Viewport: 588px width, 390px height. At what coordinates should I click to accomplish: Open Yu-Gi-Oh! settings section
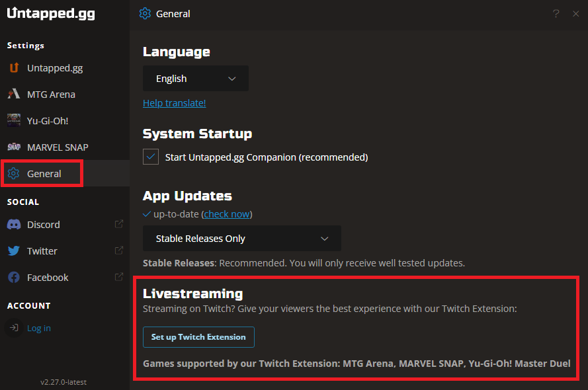65,120
